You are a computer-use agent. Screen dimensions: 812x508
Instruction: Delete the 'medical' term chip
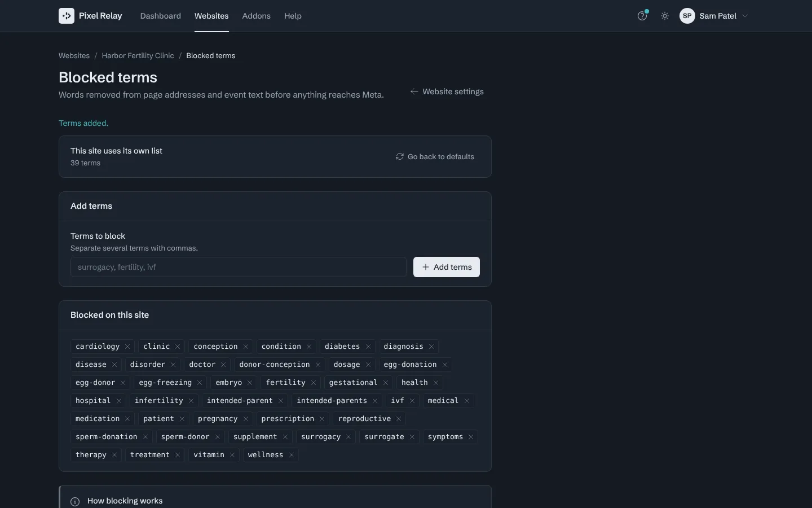click(467, 401)
